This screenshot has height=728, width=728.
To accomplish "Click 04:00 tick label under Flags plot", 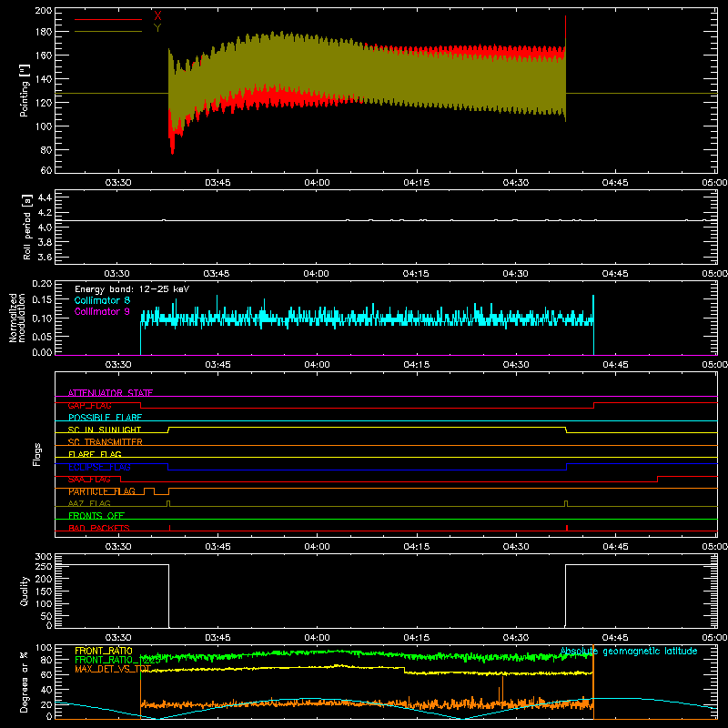I will click(x=317, y=547).
